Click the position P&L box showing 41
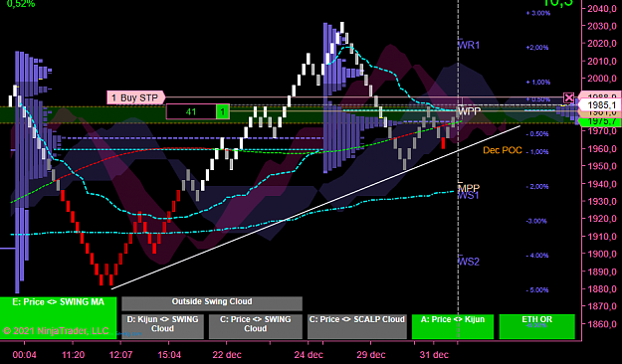The width and height of the screenshot is (622, 364). point(191,111)
